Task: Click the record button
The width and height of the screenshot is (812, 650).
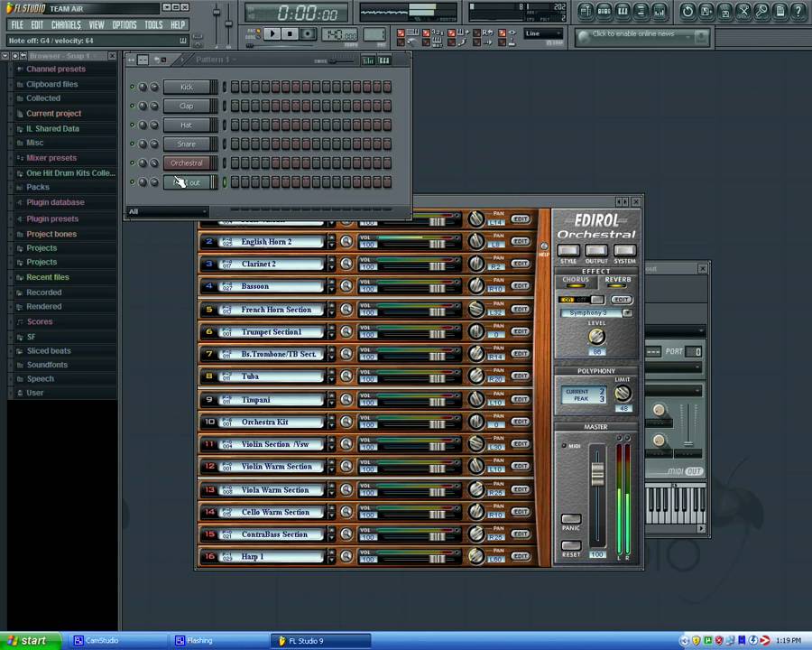Action: [x=308, y=34]
